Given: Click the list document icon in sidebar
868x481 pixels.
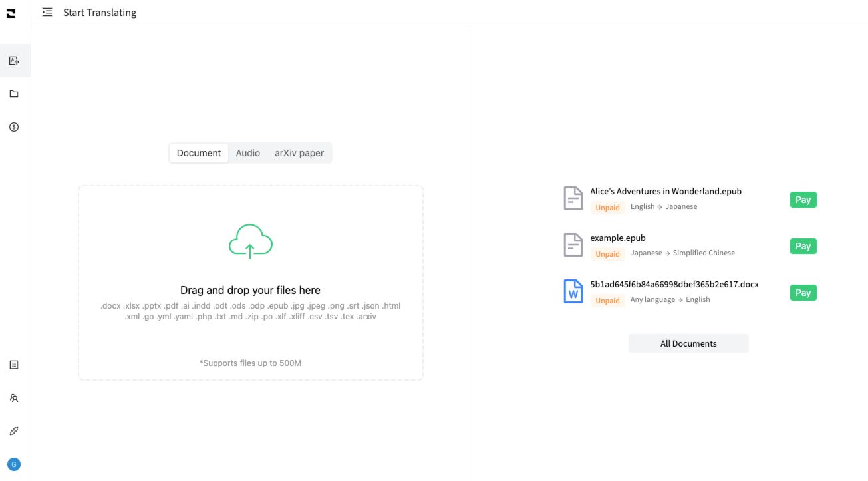Looking at the screenshot, I should tap(14, 365).
